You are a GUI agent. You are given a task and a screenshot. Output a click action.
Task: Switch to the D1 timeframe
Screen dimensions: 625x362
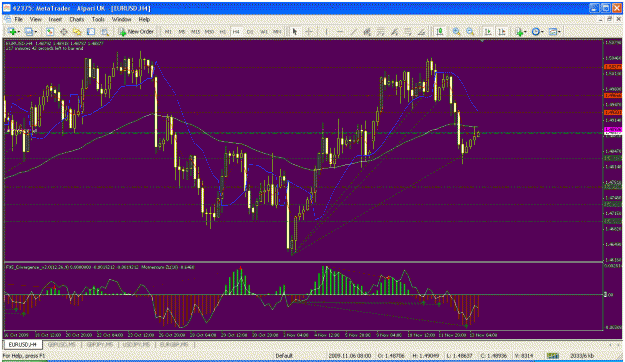coord(250,31)
